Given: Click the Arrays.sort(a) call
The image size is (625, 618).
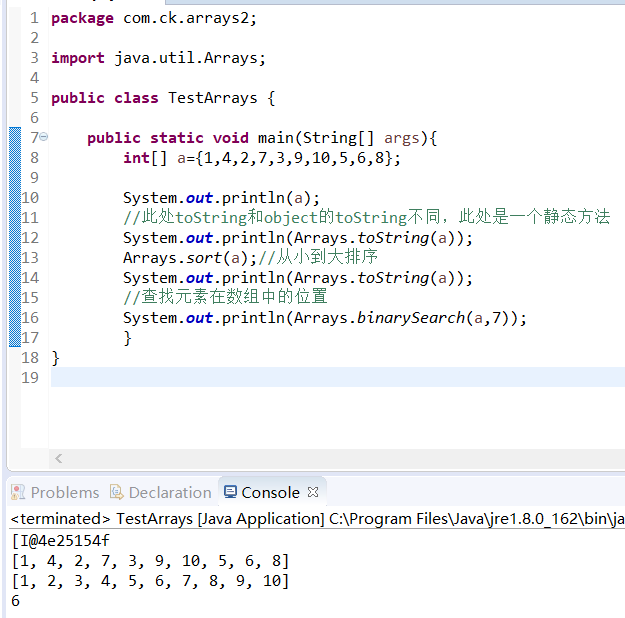Looking at the screenshot, I should click(190, 258).
